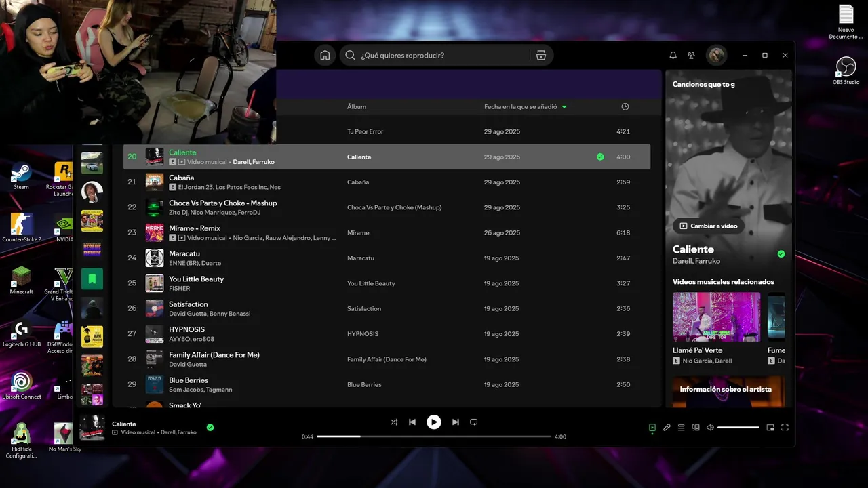
Task: Skip to next track
Action: tap(456, 422)
